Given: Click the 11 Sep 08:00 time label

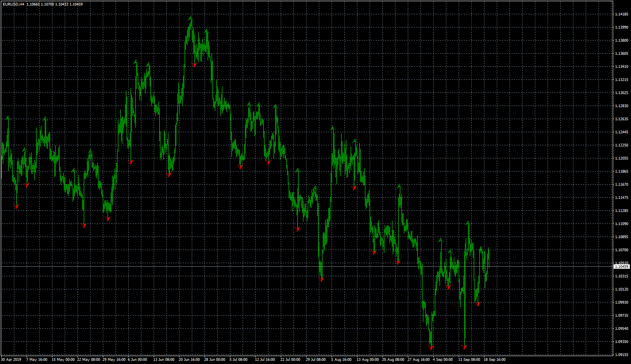Looking at the screenshot, I should pyautogui.click(x=469, y=360).
